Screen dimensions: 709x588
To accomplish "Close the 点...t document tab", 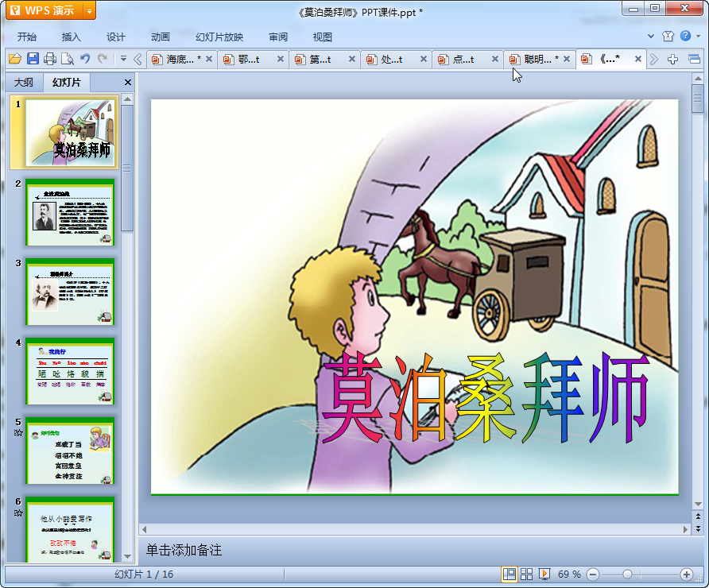I will coord(495,59).
